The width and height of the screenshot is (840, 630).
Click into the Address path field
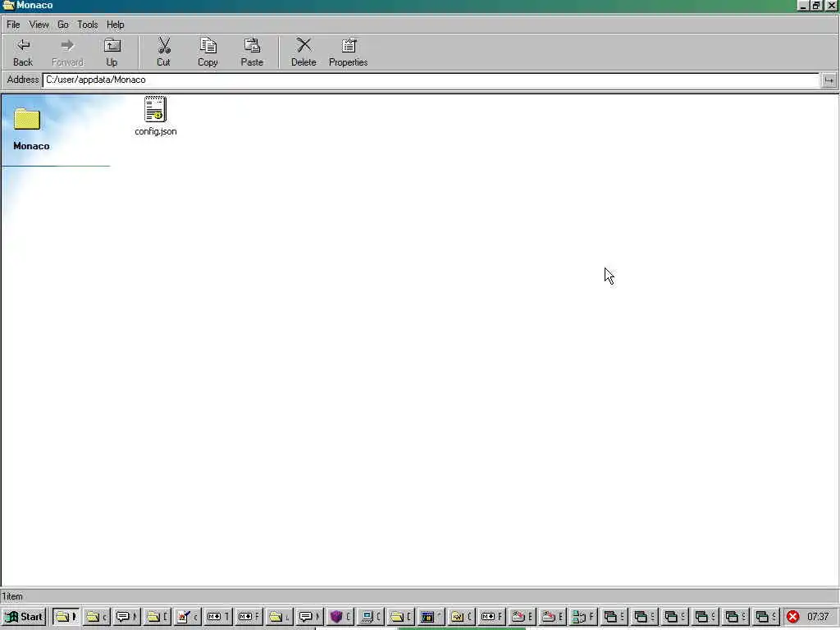click(x=431, y=80)
